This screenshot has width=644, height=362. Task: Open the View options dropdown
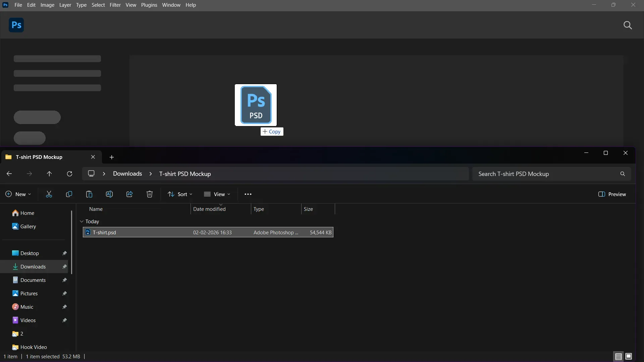tap(217, 194)
